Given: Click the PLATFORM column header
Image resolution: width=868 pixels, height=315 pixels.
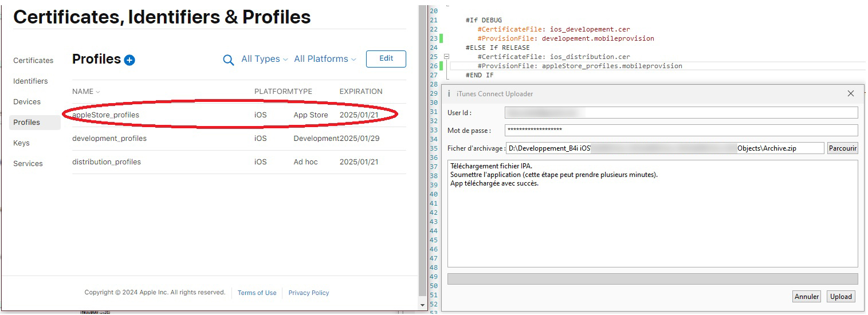Looking at the screenshot, I should 274,92.
